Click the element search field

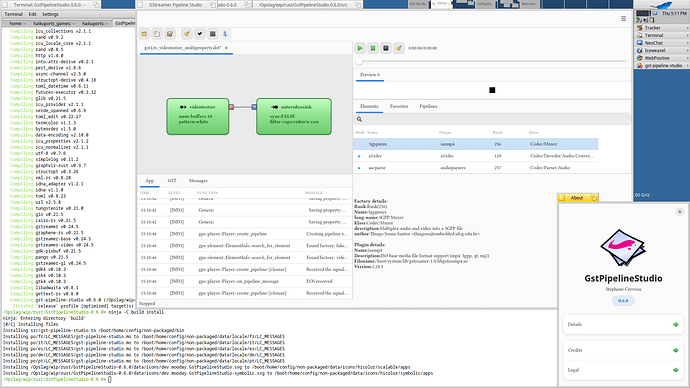point(492,119)
